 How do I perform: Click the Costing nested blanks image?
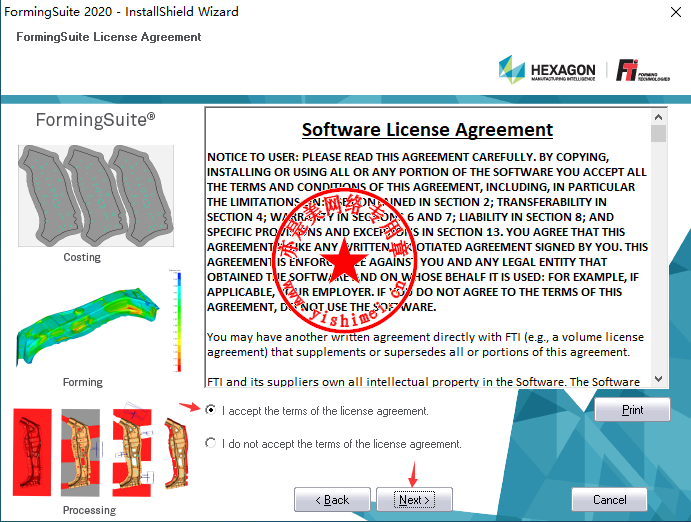(x=96, y=196)
